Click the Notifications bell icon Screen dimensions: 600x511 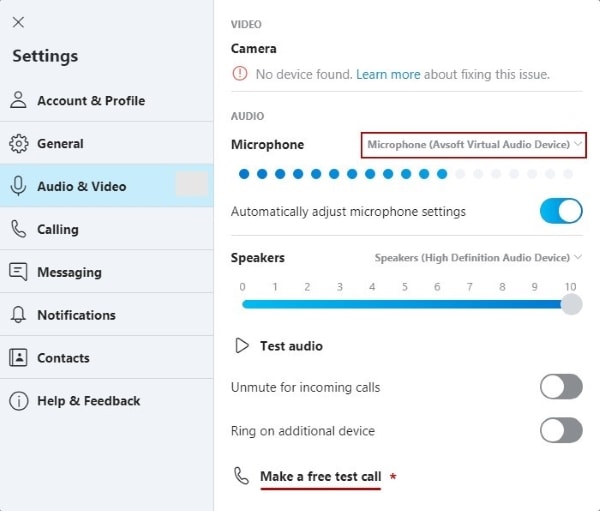click(x=18, y=315)
